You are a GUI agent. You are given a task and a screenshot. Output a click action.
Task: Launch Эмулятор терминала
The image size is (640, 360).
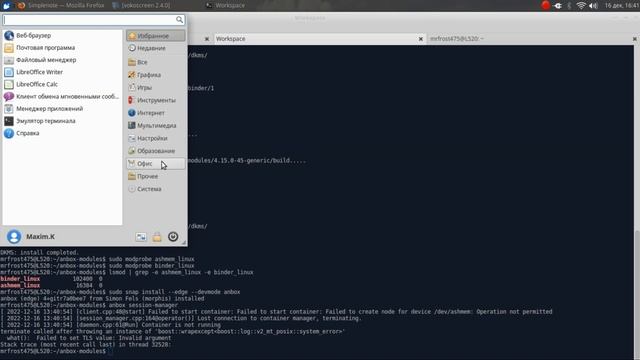click(x=62, y=121)
